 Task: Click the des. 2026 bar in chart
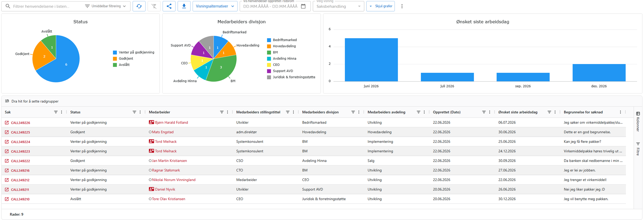(599, 73)
